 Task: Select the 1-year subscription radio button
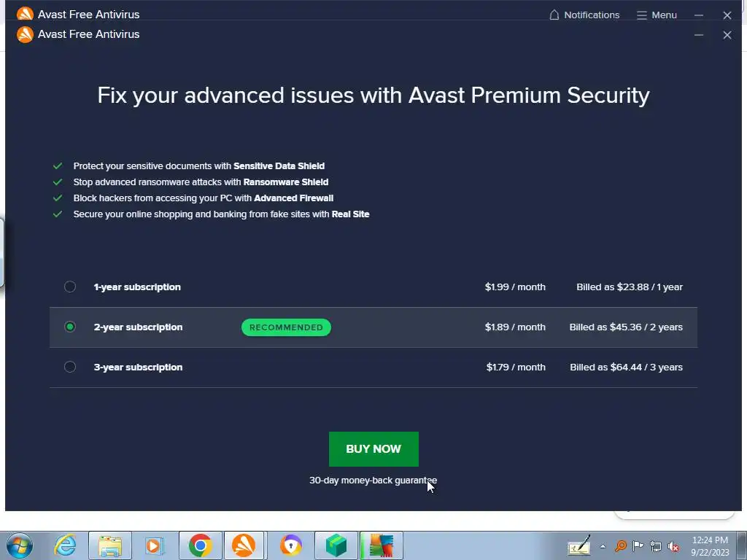coord(70,287)
